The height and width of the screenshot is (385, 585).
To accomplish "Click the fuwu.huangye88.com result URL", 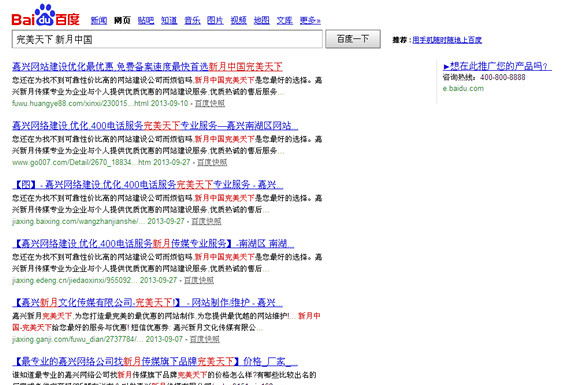I will (80, 103).
